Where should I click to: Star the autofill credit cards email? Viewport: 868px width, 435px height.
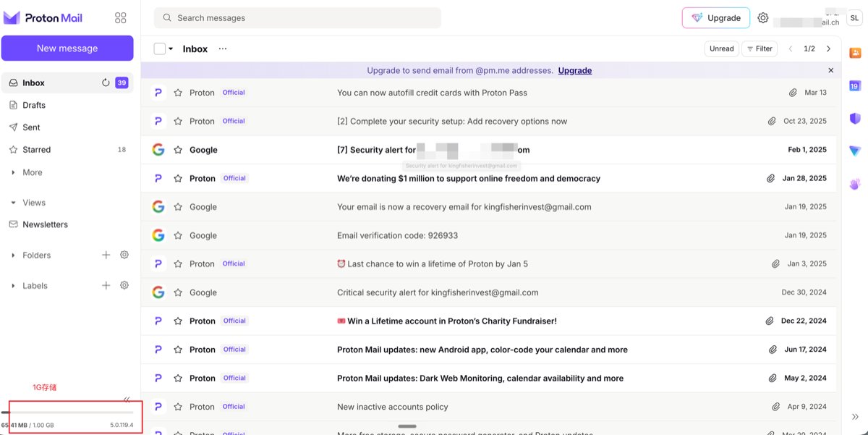(x=178, y=93)
